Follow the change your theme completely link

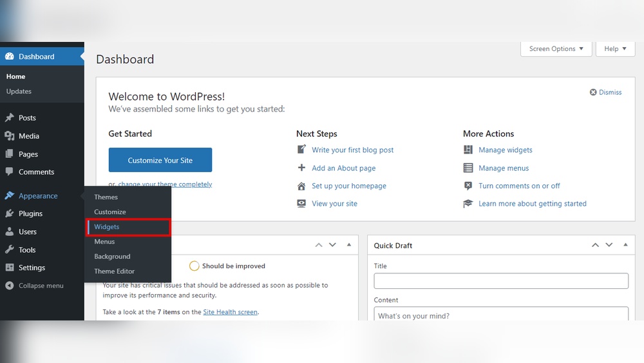[165, 184]
